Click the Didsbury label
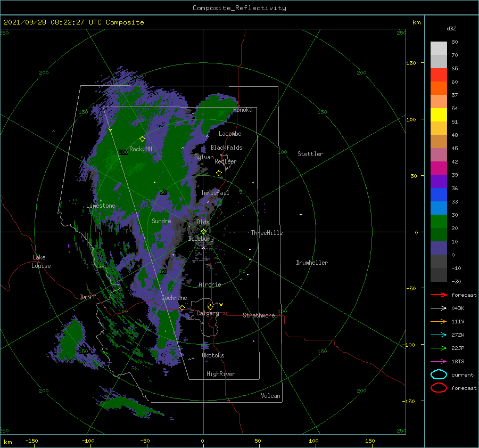The image size is (479, 448). click(201, 239)
